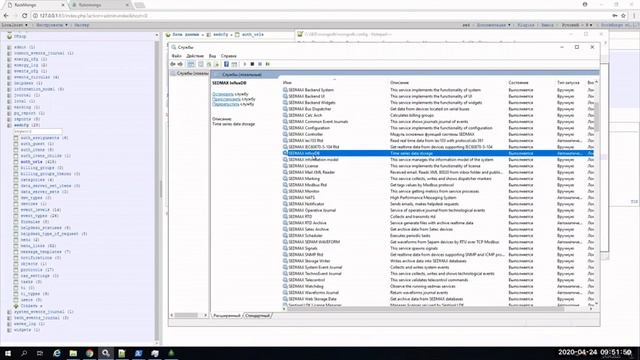Image resolution: width=640 pixels, height=360 pixels.
Task: Select the SEDMAX Modbus Rtd service row
Action: click(438, 185)
